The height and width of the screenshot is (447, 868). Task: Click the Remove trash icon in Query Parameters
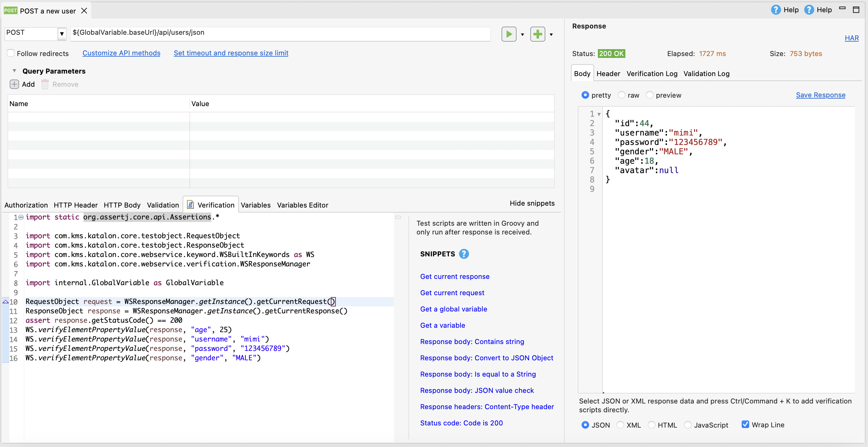pyautogui.click(x=45, y=84)
